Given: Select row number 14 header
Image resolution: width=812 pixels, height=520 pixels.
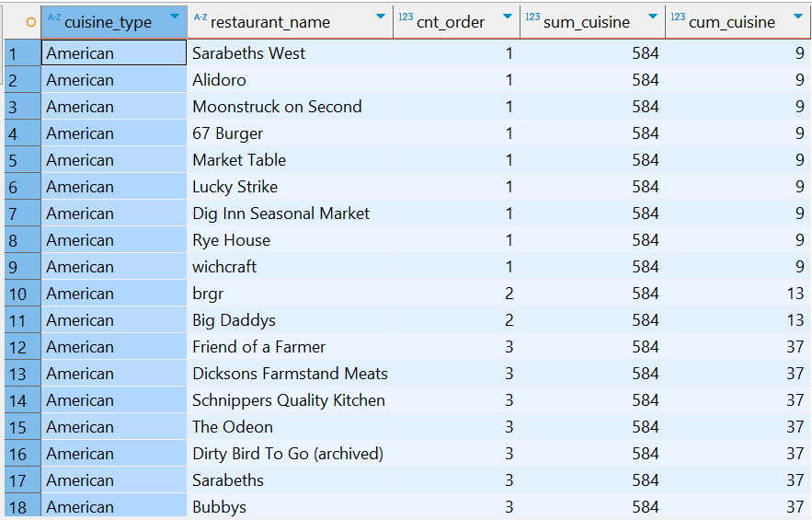Looking at the screenshot, I should tap(23, 400).
